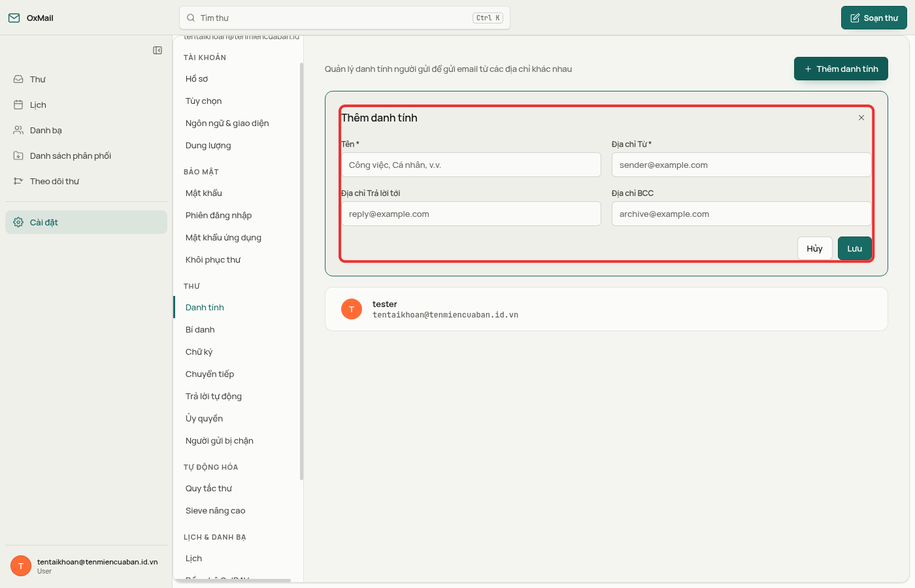
Task: Open Tùy chọn settings
Action: point(237,101)
